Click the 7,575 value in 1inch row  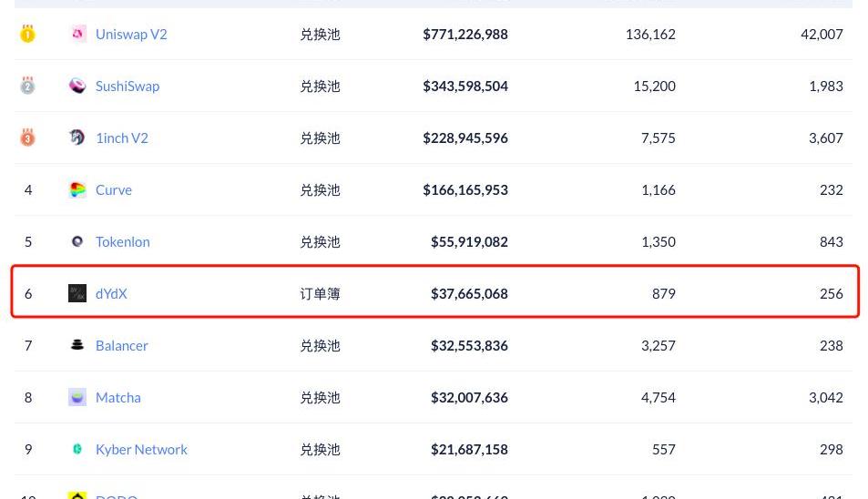pos(659,137)
